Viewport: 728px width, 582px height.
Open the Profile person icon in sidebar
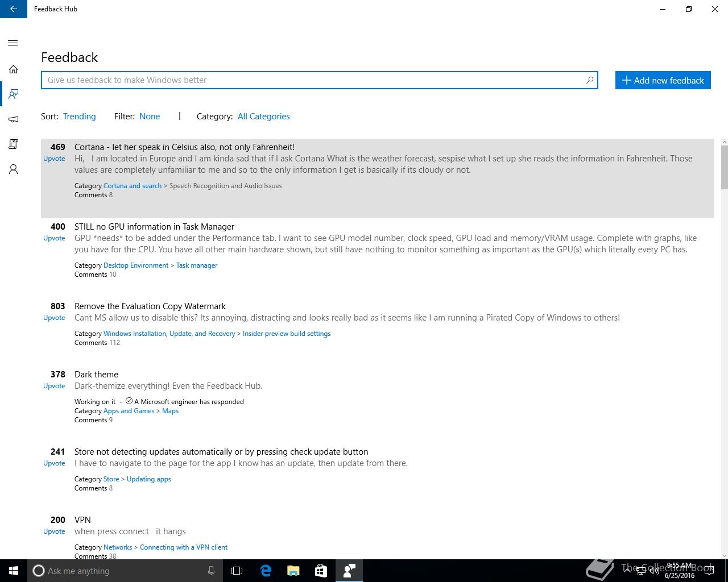pyautogui.click(x=13, y=169)
